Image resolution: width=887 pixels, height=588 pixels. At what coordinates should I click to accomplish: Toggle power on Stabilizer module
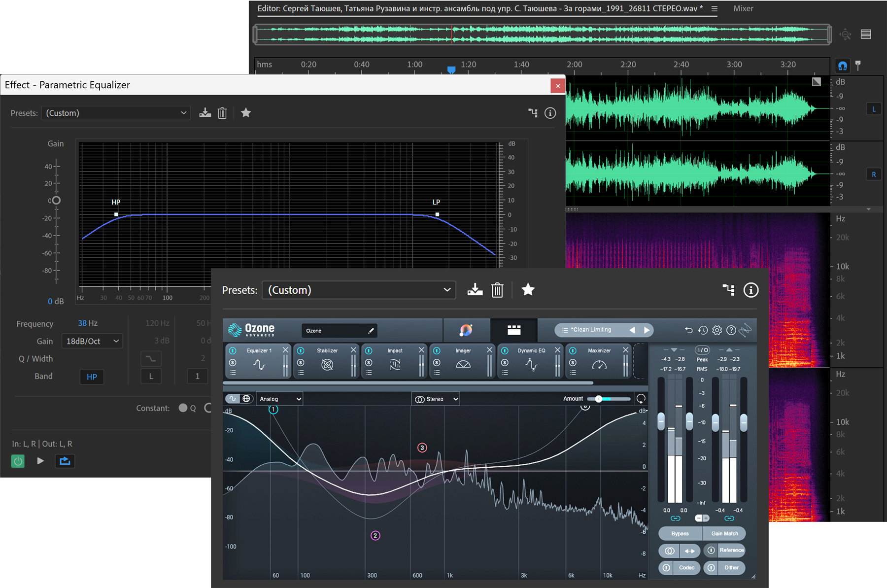(x=301, y=350)
